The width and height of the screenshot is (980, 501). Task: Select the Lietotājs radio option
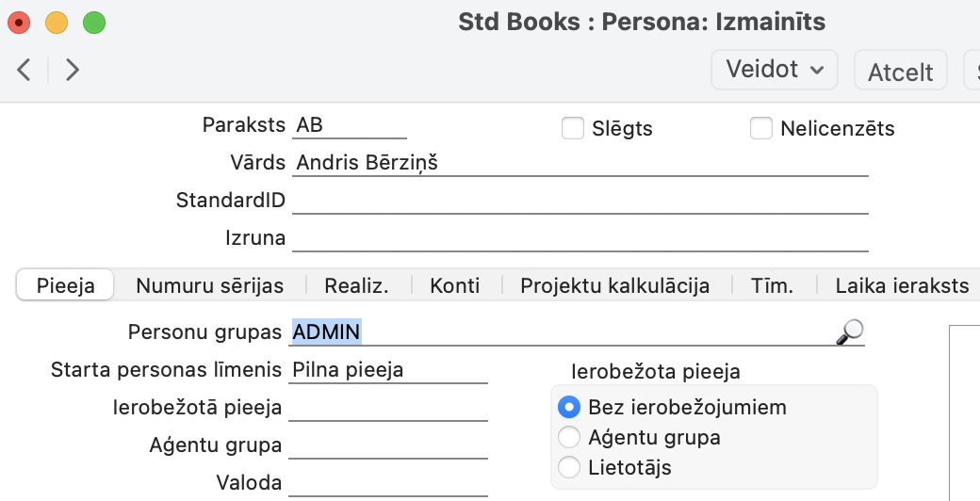(568, 467)
